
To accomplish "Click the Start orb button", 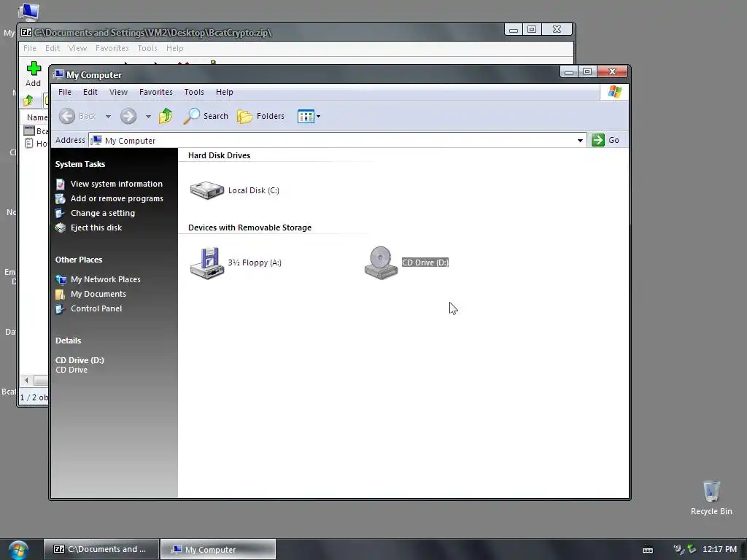I will (x=18, y=550).
